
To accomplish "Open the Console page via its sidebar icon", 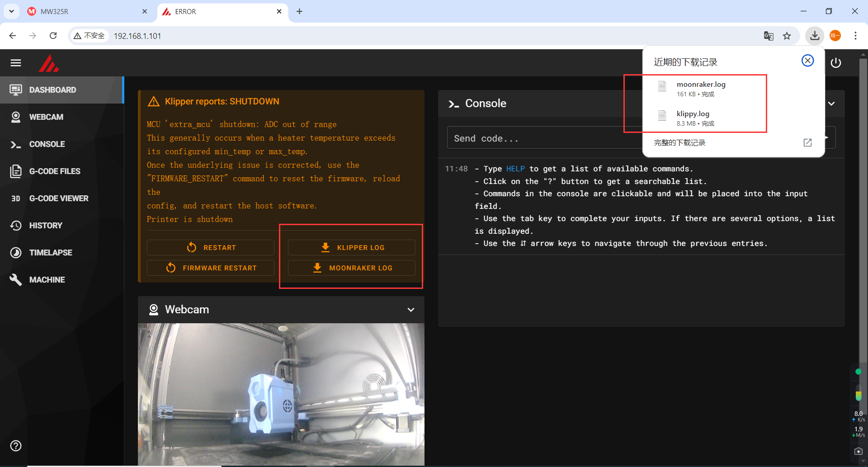I will click(16, 144).
